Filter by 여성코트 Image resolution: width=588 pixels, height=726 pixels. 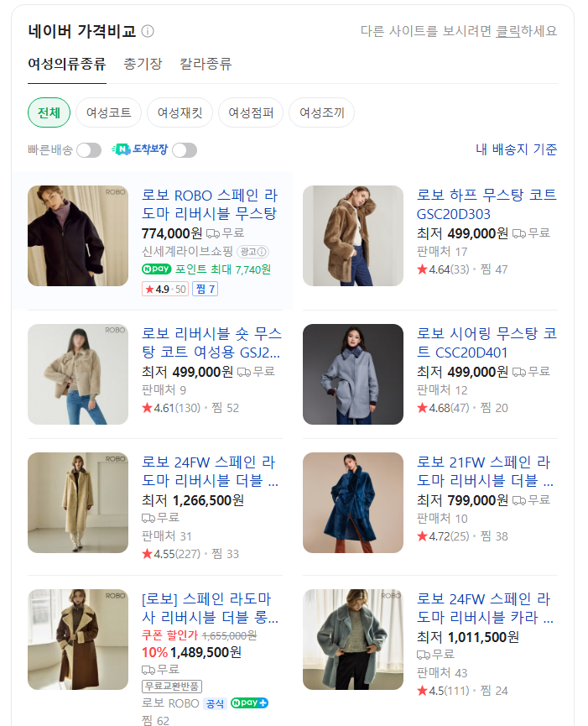point(108,112)
